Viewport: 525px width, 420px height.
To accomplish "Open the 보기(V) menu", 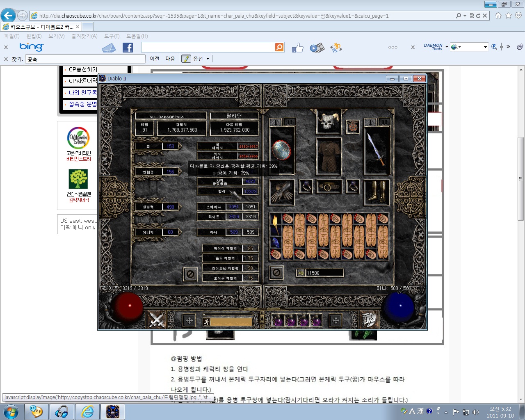I will coord(57,36).
